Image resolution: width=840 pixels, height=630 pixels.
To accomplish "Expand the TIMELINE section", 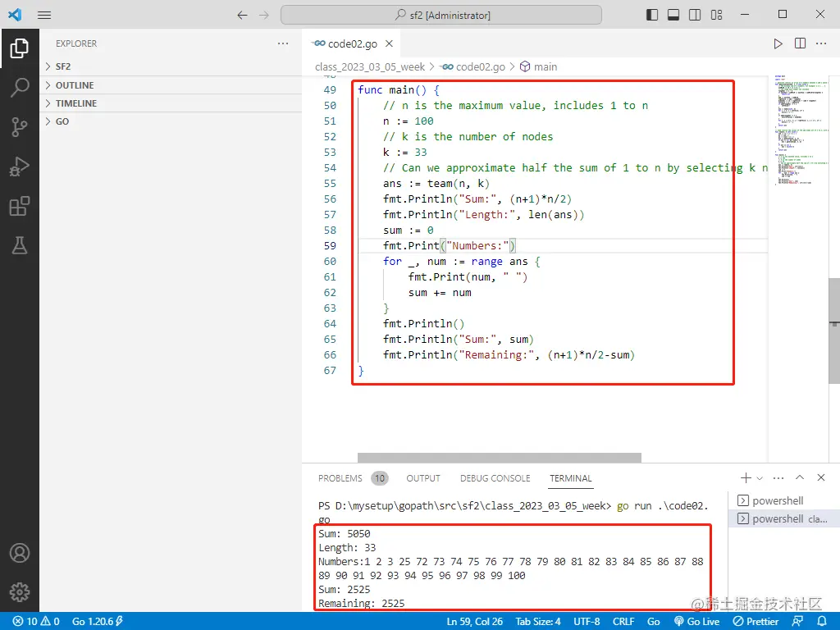I will (171, 103).
